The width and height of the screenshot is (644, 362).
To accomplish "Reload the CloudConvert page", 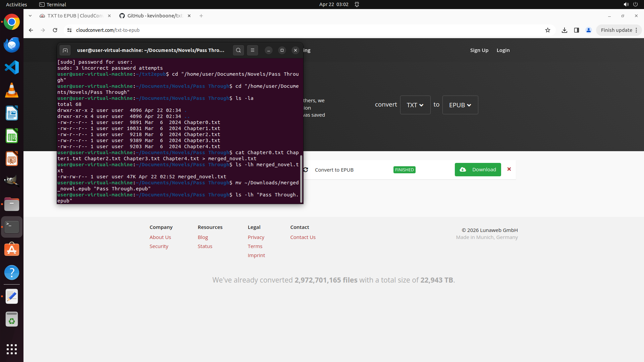I will click(x=55, y=30).
